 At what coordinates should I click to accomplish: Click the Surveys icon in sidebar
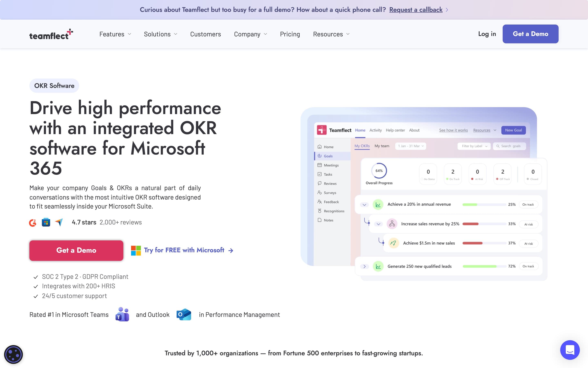[x=320, y=193]
